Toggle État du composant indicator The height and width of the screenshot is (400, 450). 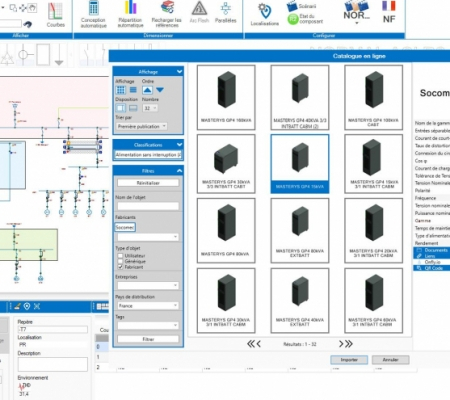click(305, 19)
